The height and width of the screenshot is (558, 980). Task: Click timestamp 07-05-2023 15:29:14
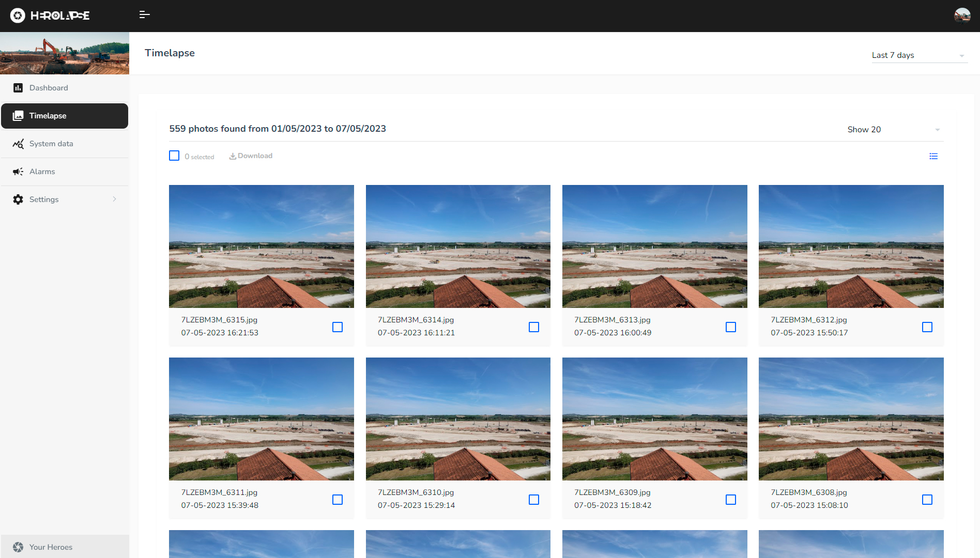click(416, 506)
